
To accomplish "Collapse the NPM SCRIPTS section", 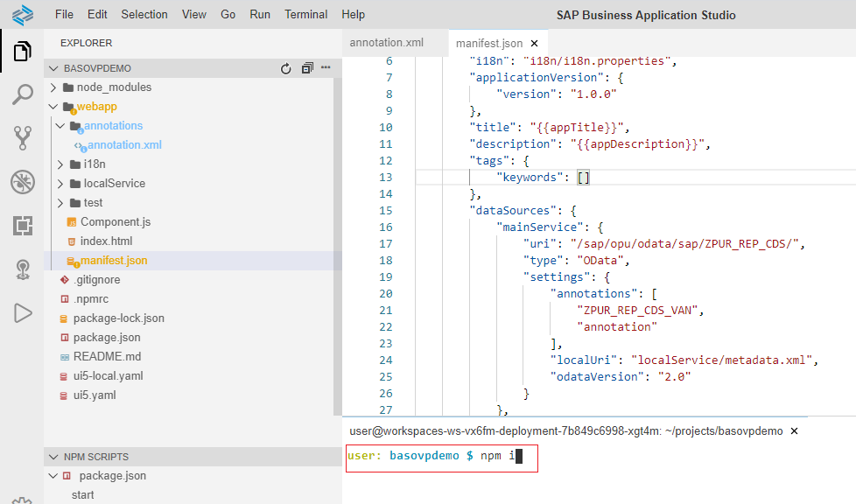I will tap(53, 457).
